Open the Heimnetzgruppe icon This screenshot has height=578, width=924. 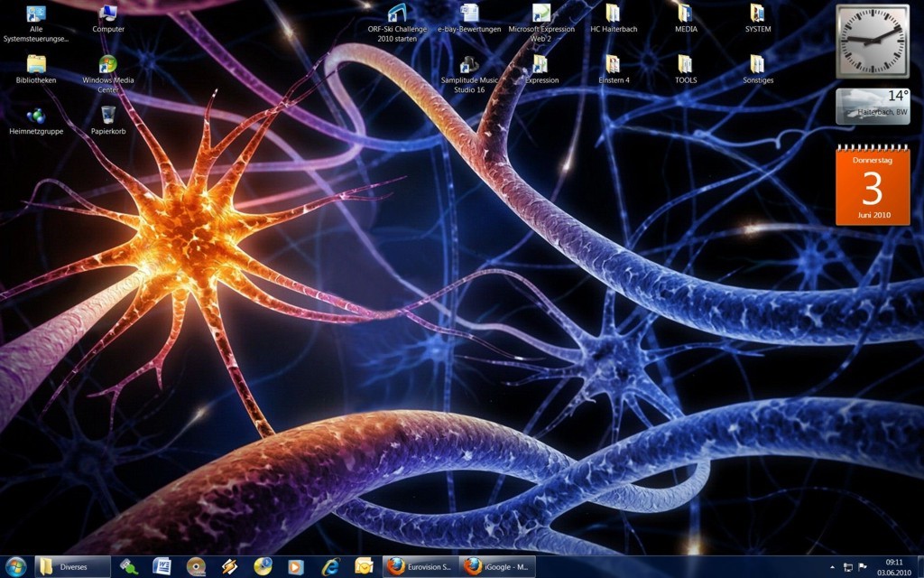[36, 116]
